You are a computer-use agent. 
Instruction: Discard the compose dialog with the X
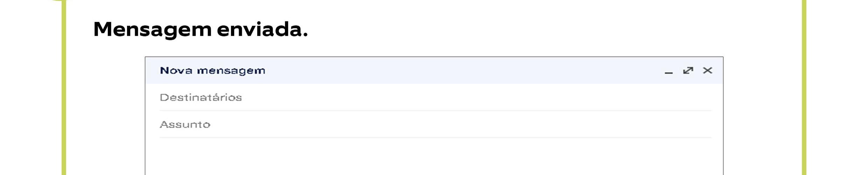click(x=707, y=71)
